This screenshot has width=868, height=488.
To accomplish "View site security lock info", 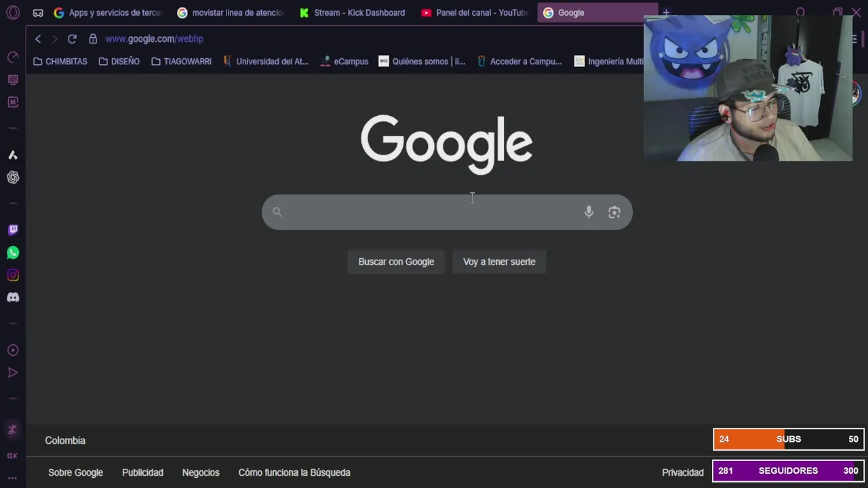I will [x=93, y=39].
